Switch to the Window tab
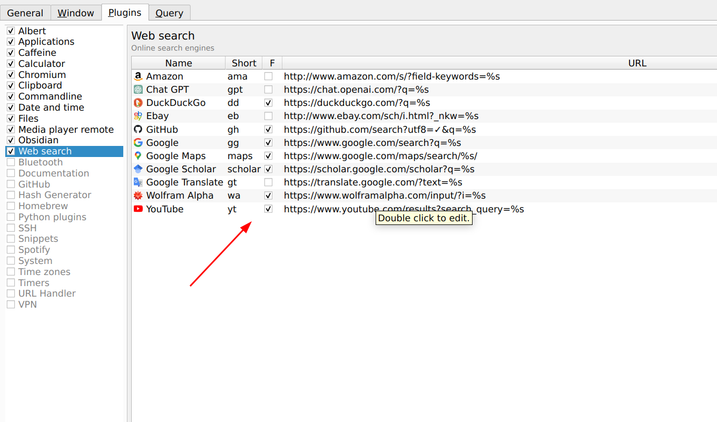The height and width of the screenshot is (422, 717). [x=75, y=13]
